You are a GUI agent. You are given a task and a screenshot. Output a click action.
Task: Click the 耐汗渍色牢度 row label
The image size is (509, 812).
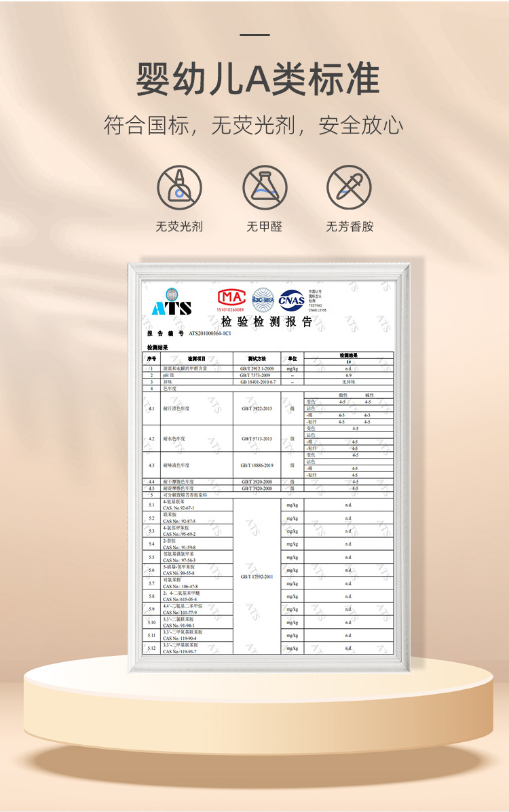(x=176, y=408)
